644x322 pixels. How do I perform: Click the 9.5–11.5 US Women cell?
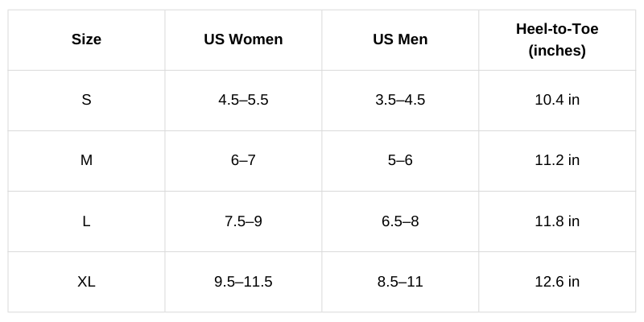(x=243, y=282)
